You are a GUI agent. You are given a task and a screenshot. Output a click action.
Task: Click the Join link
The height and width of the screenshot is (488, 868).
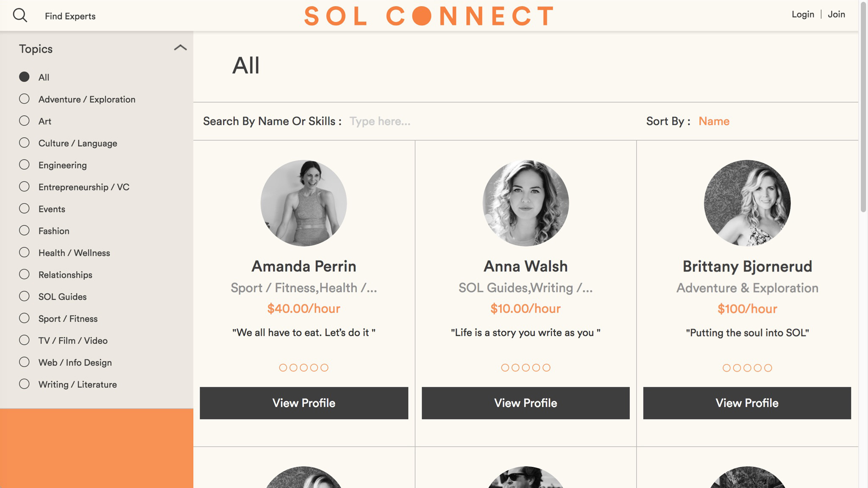[x=836, y=14]
